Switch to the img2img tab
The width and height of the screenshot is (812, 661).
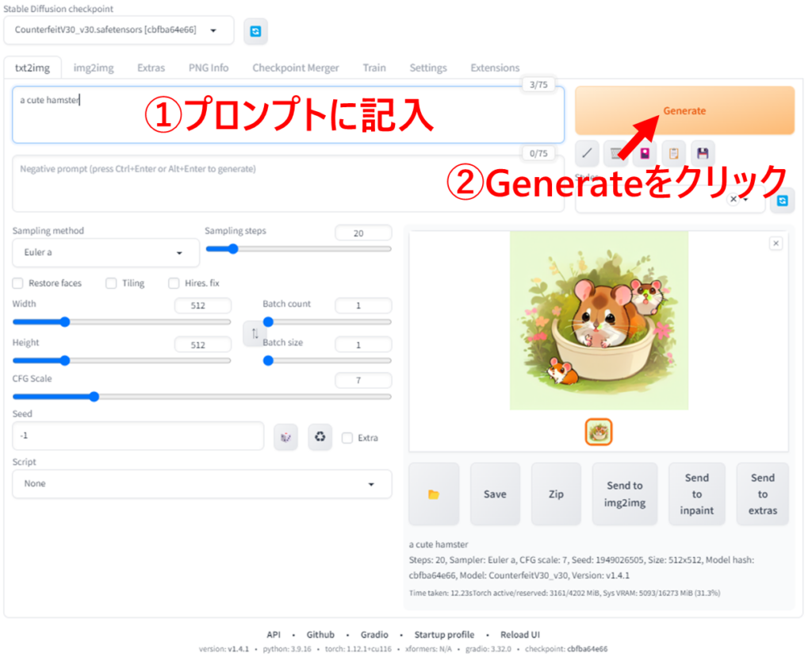(94, 67)
